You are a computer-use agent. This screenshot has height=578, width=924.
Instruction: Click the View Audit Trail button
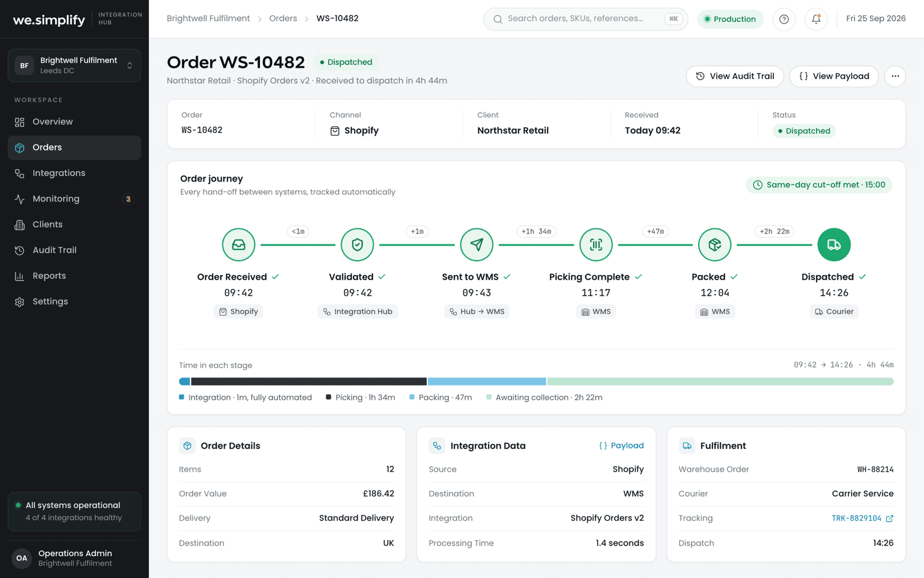(x=735, y=76)
